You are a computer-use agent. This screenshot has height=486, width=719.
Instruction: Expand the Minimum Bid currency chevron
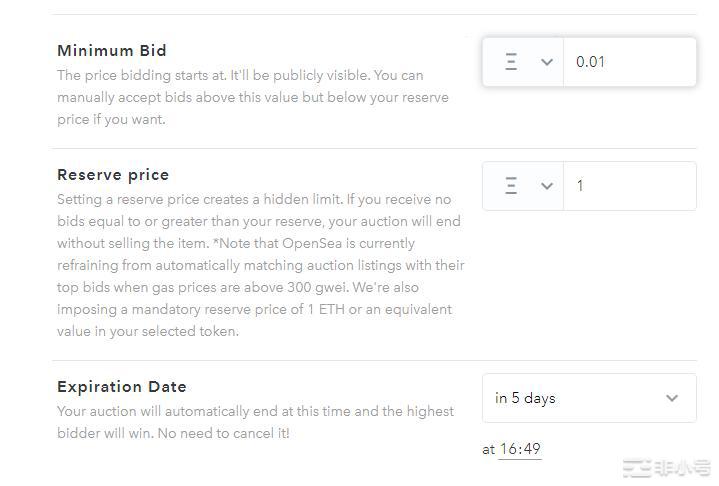547,62
